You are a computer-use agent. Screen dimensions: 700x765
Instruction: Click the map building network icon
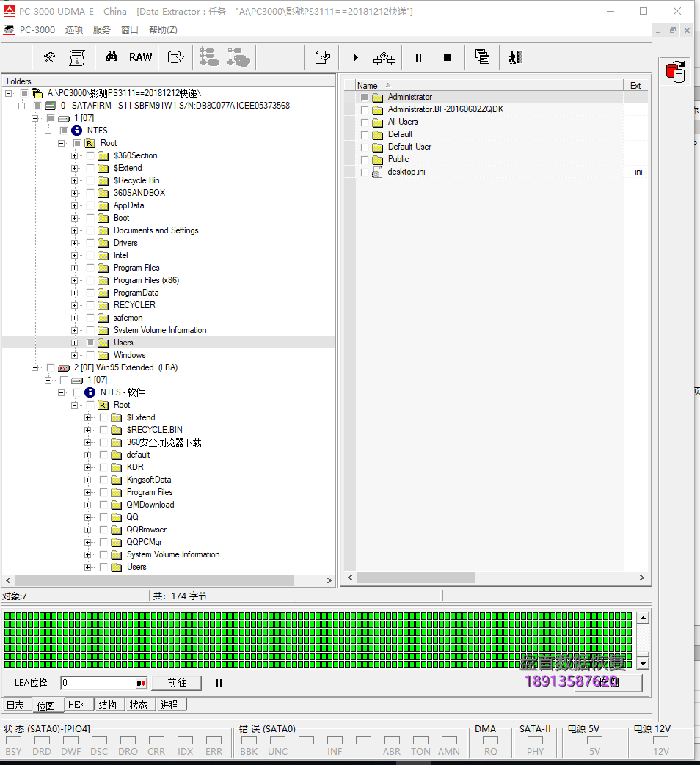pos(384,57)
